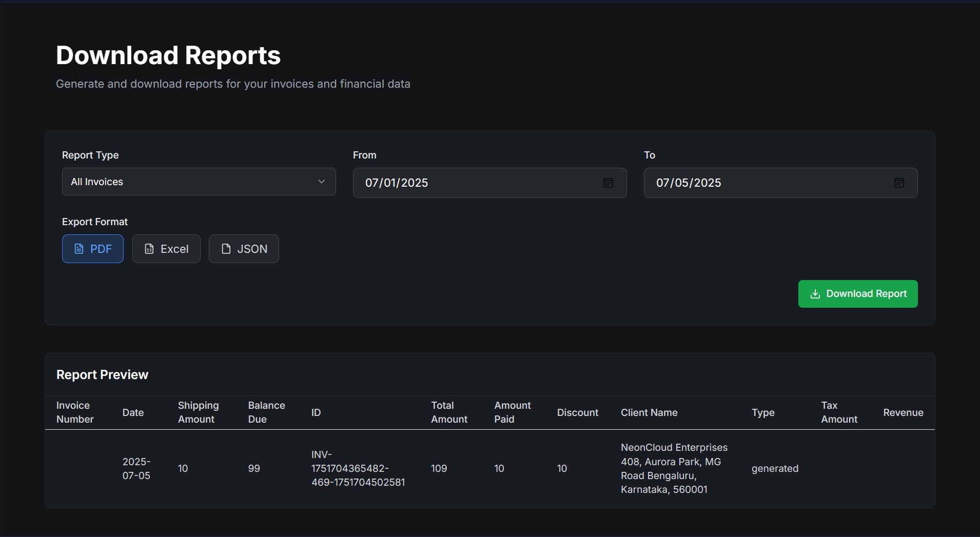Open the From date calendar icon
The height and width of the screenshot is (537, 980).
click(x=609, y=183)
